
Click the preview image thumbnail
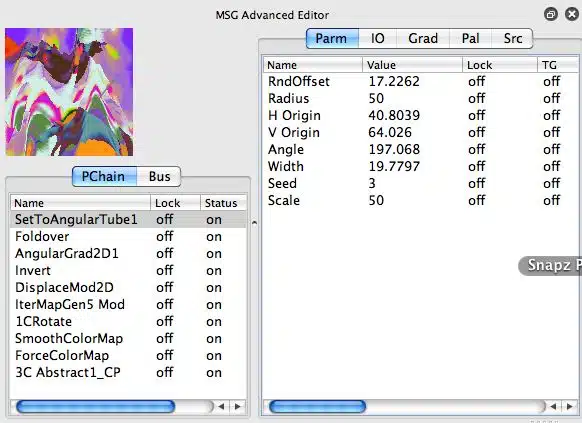69,92
